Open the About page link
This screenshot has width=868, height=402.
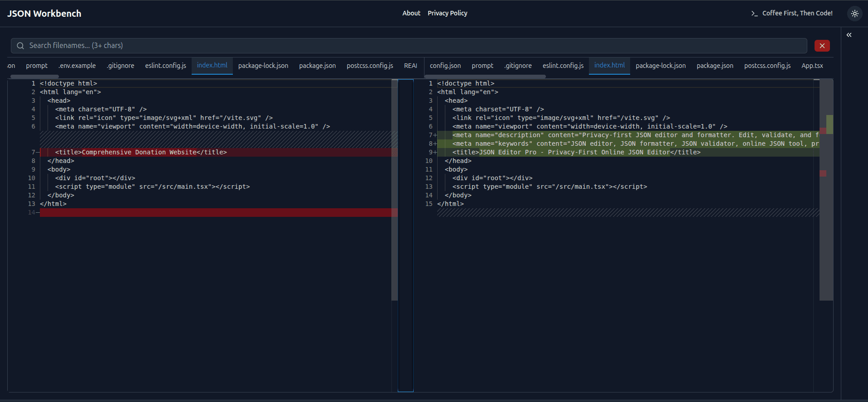pyautogui.click(x=411, y=13)
